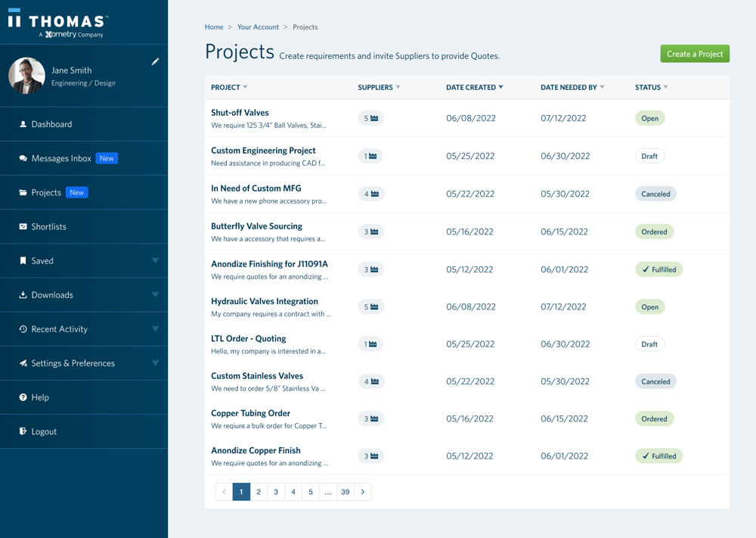
Task: Click the pencil edit profile icon
Action: 155,61
